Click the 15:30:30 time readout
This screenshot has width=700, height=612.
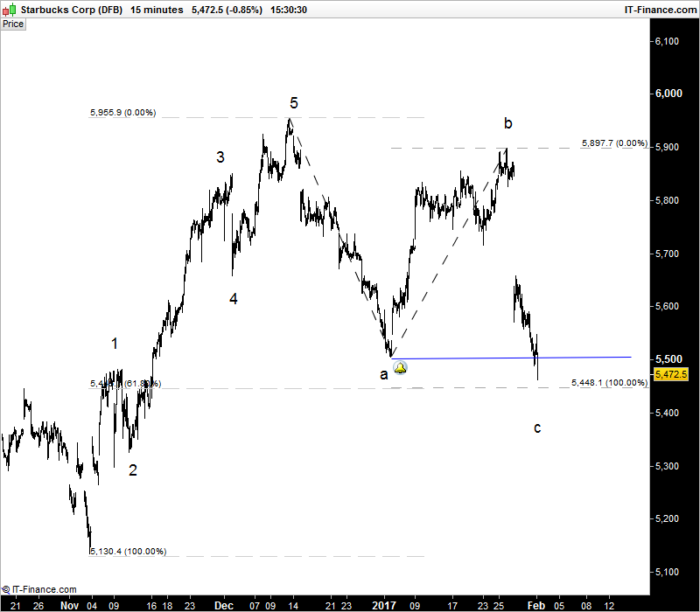click(x=289, y=10)
